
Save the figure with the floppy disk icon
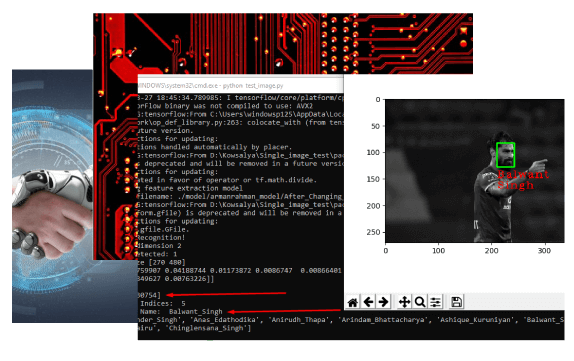(x=456, y=302)
